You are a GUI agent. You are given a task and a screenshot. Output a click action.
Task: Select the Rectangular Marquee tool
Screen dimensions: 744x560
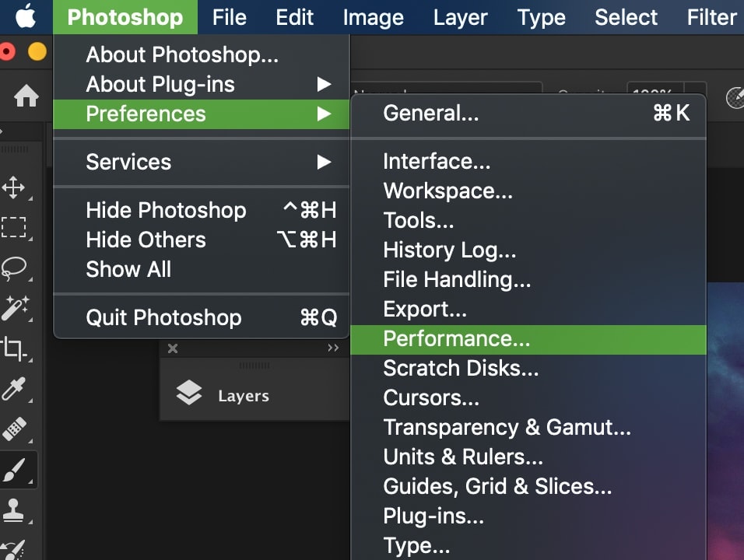(14, 227)
